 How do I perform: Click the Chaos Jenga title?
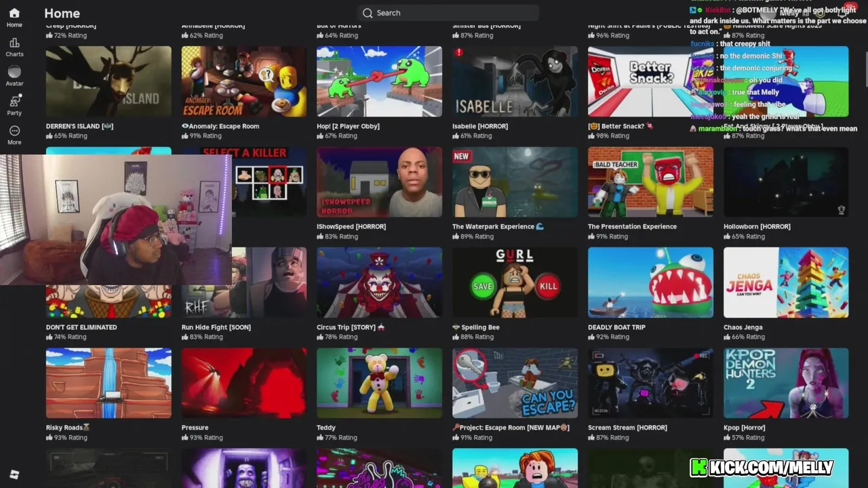point(743,327)
